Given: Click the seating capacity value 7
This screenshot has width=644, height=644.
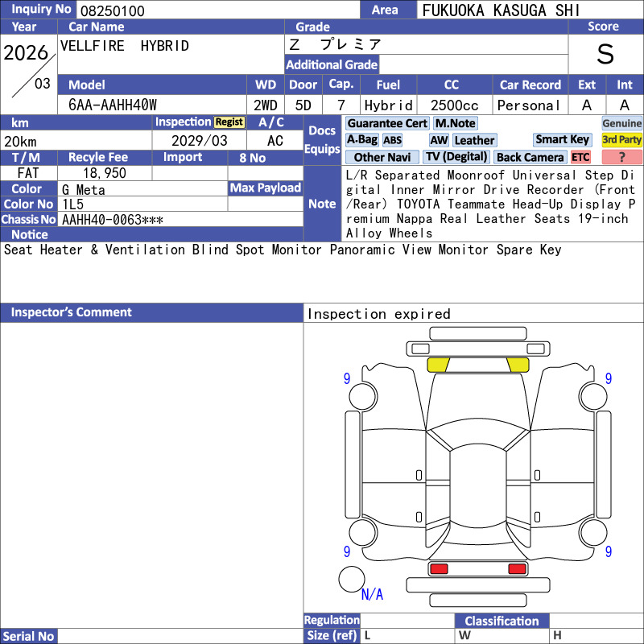Looking at the screenshot, I should click(341, 105).
